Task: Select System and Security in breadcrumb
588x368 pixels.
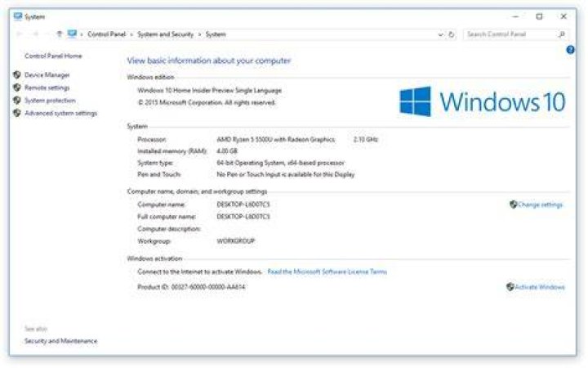Action: 165,34
